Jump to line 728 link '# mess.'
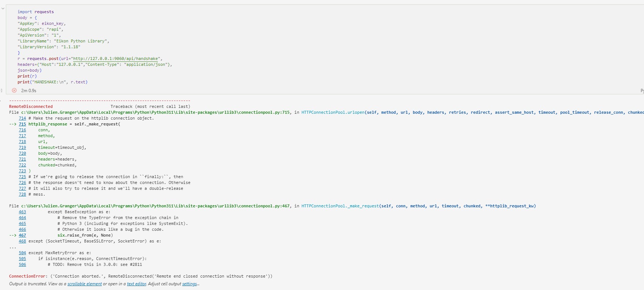Viewport: 644px width, 290px height. (22, 194)
